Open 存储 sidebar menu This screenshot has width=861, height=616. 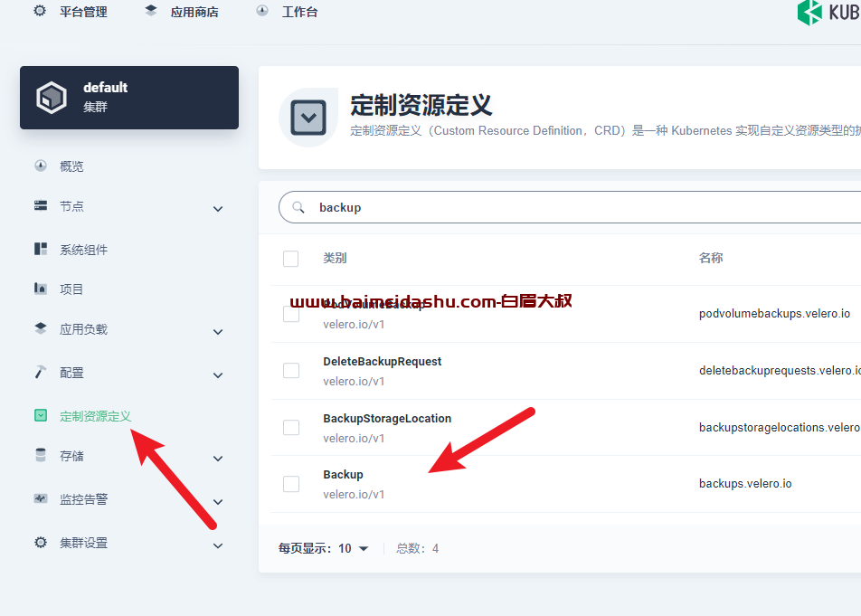point(71,456)
